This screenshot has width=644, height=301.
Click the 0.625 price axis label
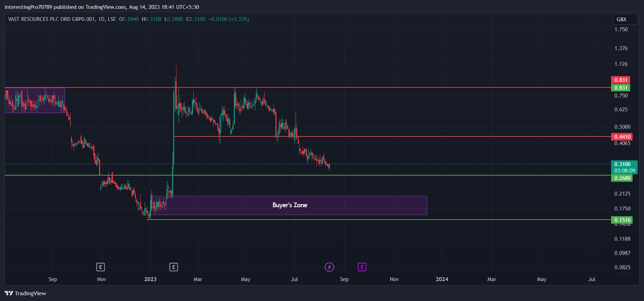[x=621, y=110]
